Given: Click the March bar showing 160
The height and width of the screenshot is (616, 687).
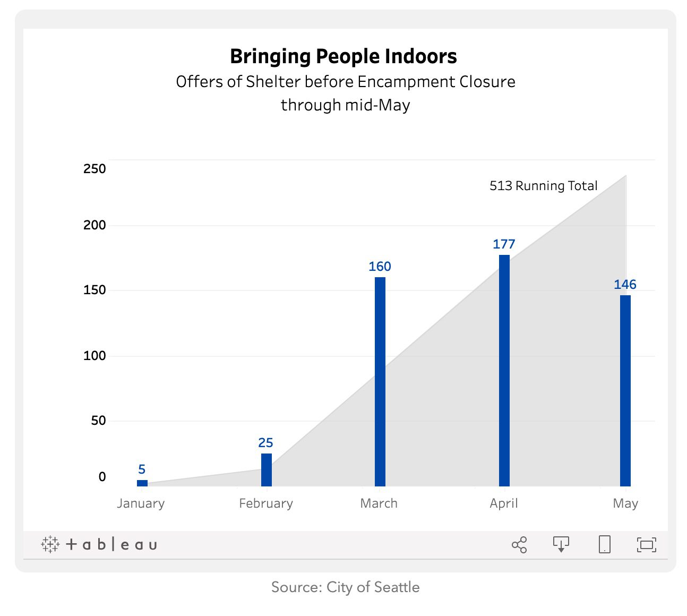Looking at the screenshot, I should pos(380,381).
